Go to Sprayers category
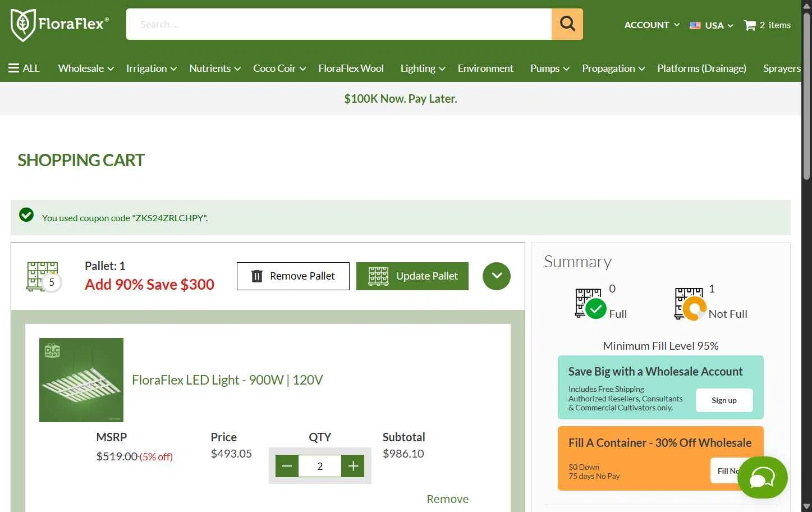Viewport: 812px width, 512px height. (782, 68)
